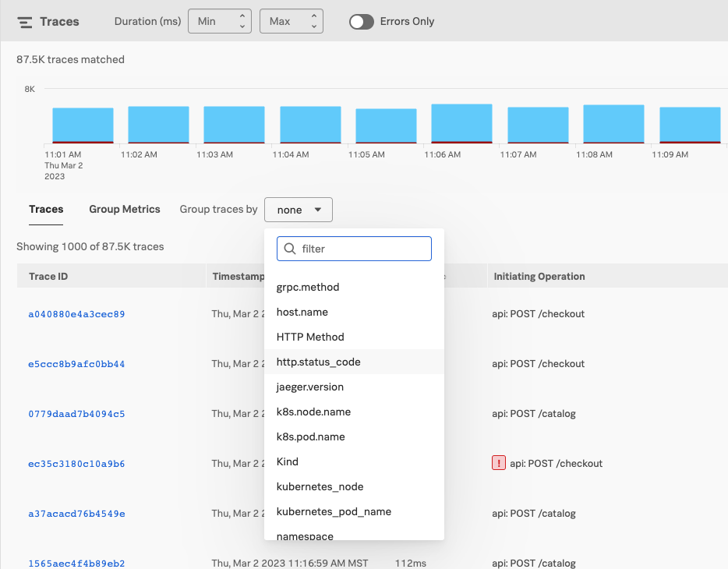Sort by Timestamp column header
This screenshot has width=728, height=569.
coord(239,277)
